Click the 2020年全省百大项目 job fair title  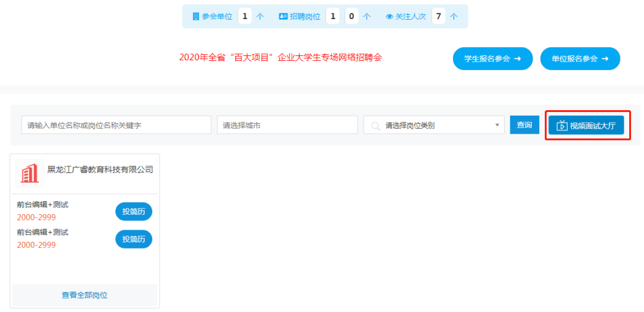[280, 57]
